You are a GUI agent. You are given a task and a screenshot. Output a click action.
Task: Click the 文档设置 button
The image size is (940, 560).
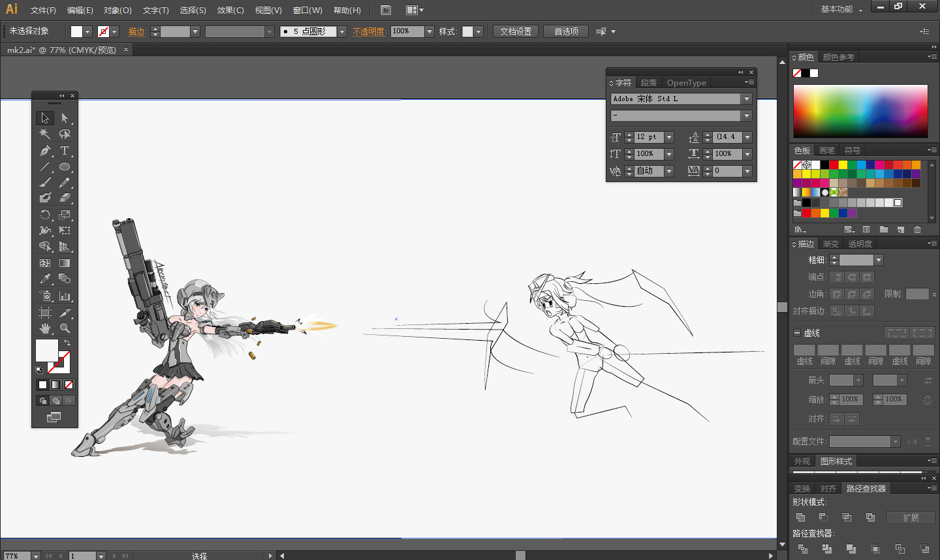point(515,31)
